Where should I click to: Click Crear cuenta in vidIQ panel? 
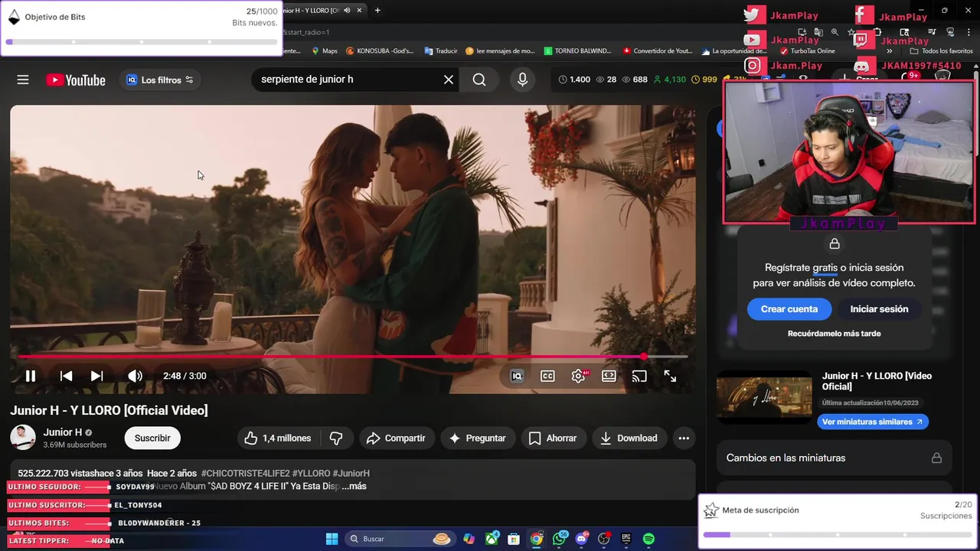789,309
